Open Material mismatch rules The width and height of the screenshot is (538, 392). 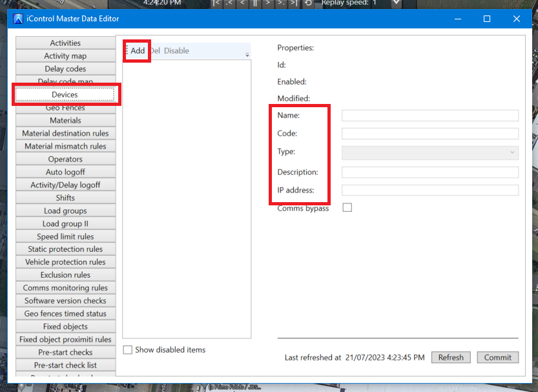coord(65,146)
